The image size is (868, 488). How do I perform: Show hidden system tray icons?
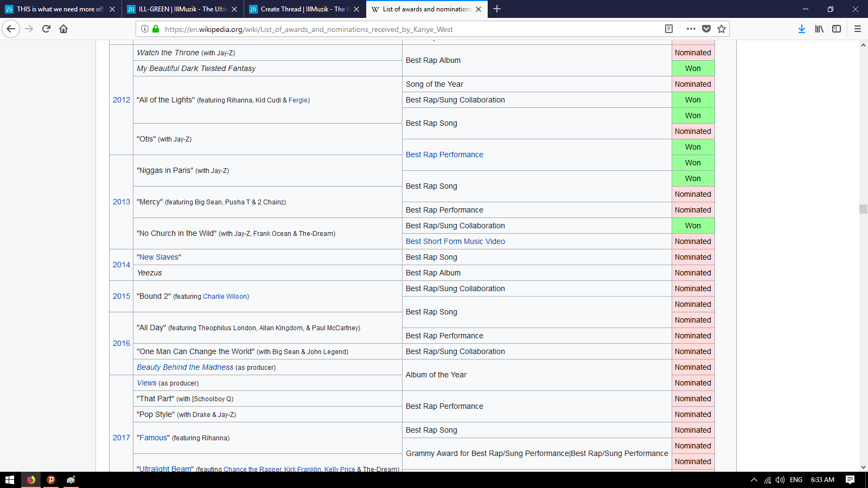click(754, 480)
